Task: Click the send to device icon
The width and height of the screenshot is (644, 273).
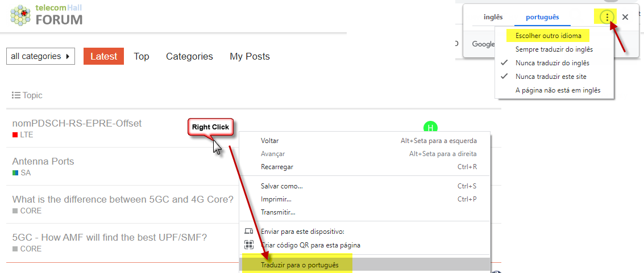Action: click(249, 231)
